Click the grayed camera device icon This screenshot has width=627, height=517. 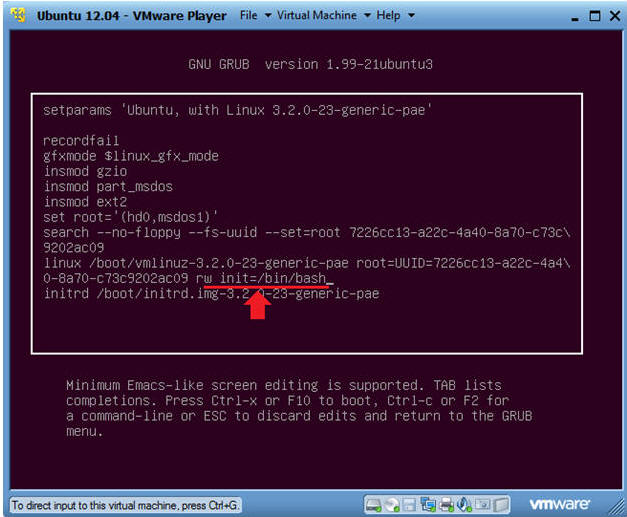coord(483,505)
